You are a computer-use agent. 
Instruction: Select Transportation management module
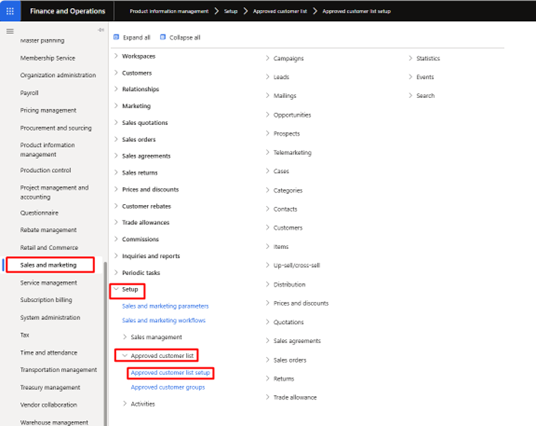58,370
